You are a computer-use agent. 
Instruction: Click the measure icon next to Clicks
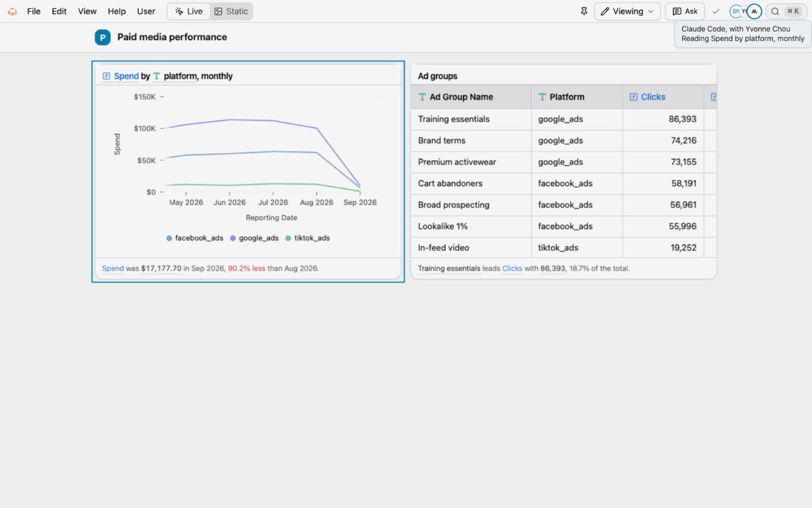(x=633, y=97)
